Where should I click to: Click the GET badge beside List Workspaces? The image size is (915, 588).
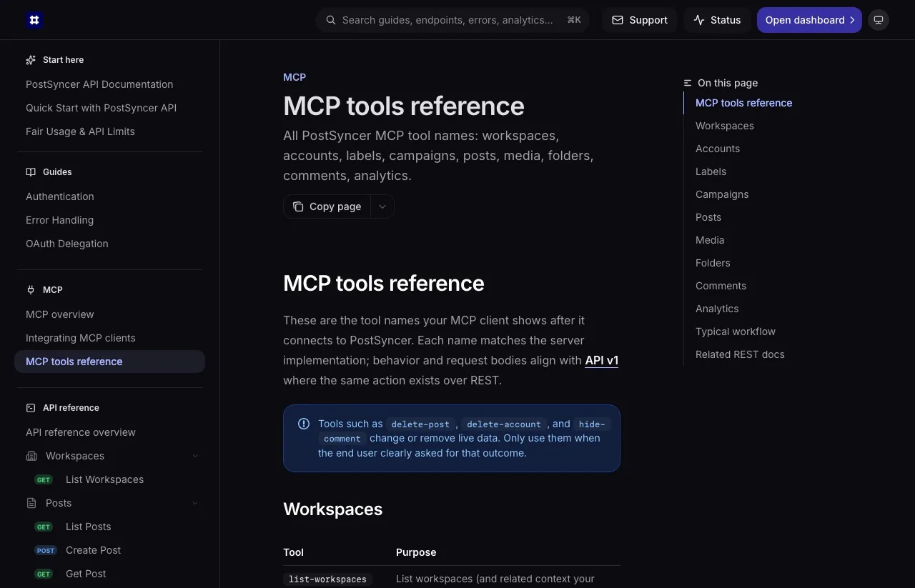(x=44, y=480)
